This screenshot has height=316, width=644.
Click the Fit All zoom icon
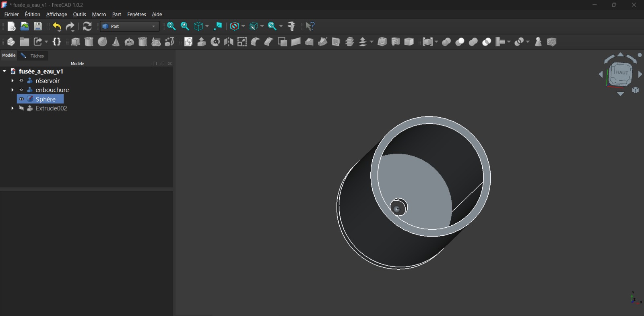coord(171,26)
